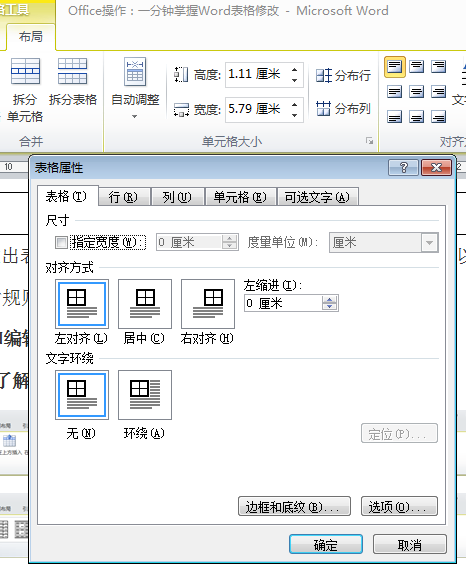Select Align Center icon in ribbon

[416, 92]
